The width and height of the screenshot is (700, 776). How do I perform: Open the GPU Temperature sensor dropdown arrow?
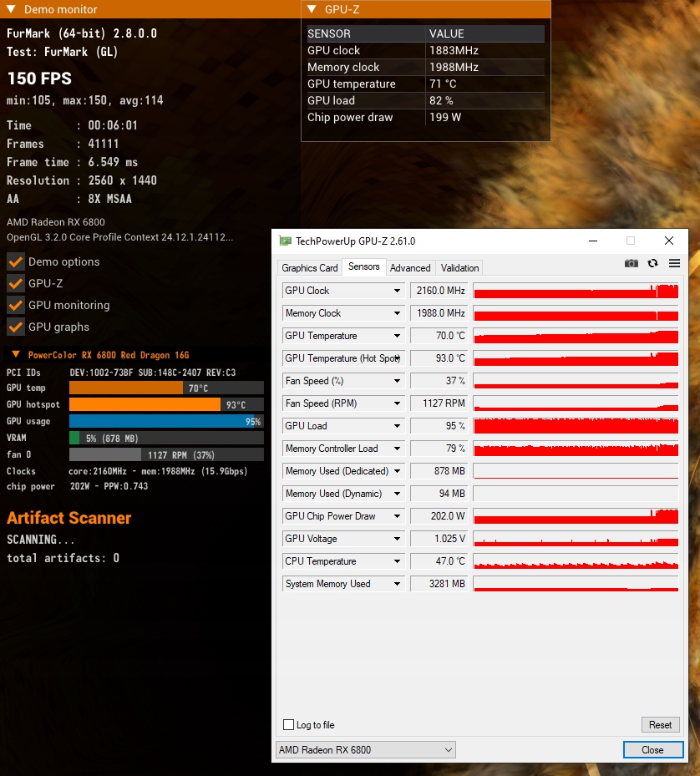point(397,336)
